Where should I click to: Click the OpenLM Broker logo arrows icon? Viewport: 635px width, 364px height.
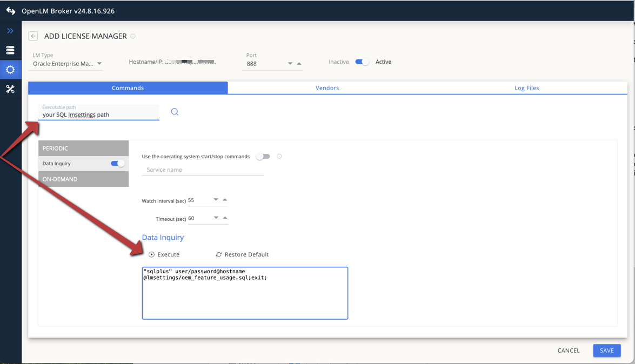click(10, 10)
